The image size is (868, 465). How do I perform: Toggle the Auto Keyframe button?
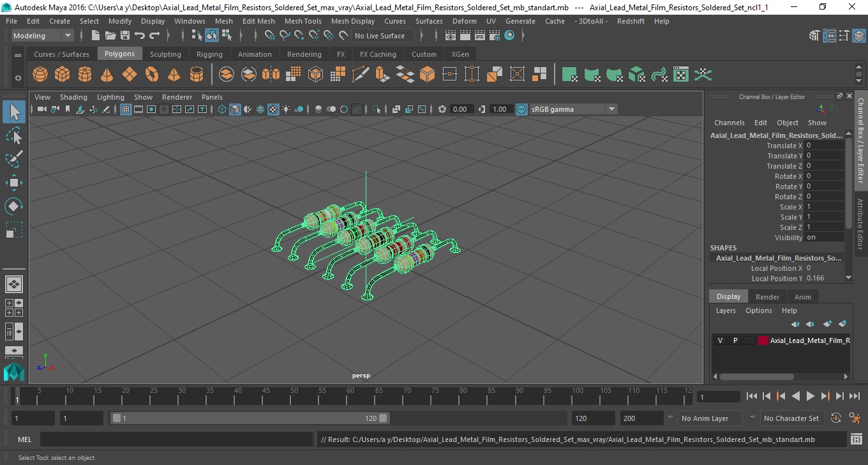pos(836,418)
